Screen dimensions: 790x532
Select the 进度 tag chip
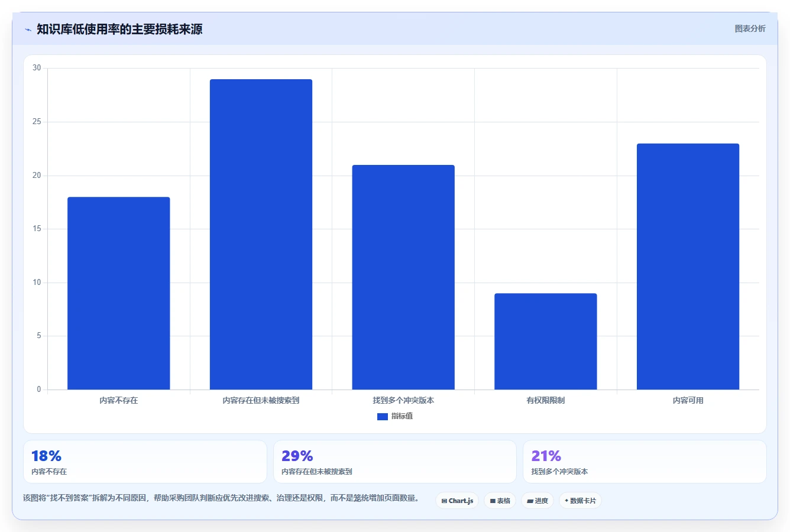[x=538, y=501]
